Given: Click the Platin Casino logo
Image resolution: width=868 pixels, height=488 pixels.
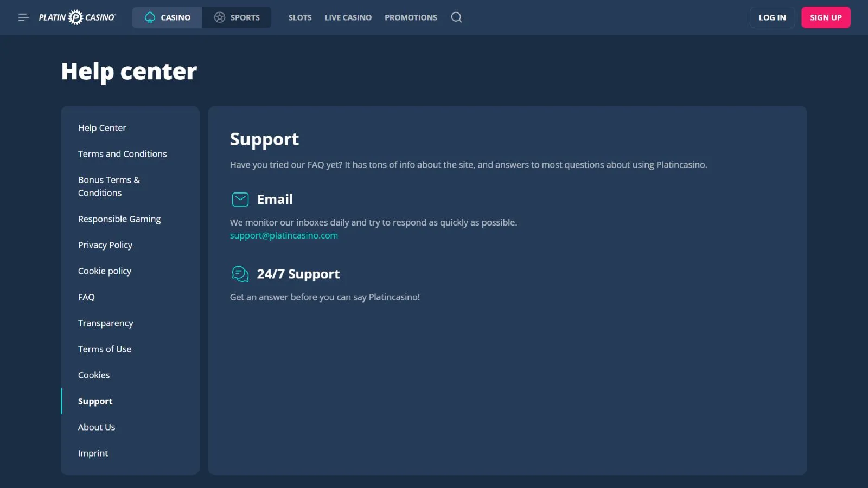Looking at the screenshot, I should pyautogui.click(x=77, y=17).
